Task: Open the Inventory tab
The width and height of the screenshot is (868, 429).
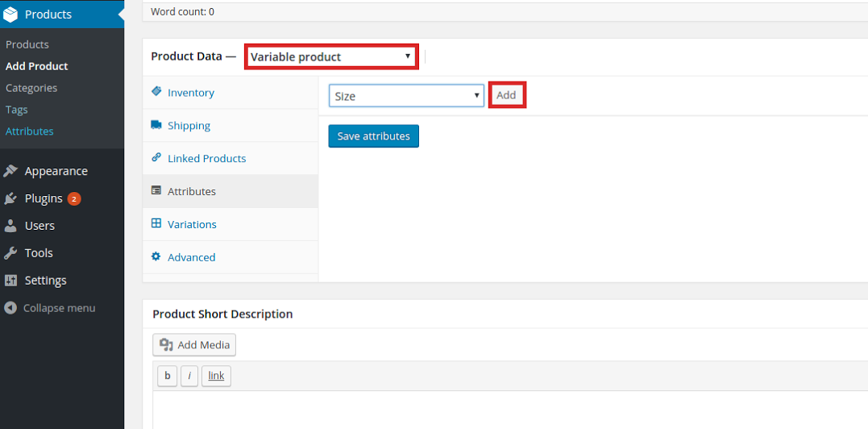Action: [x=230, y=93]
